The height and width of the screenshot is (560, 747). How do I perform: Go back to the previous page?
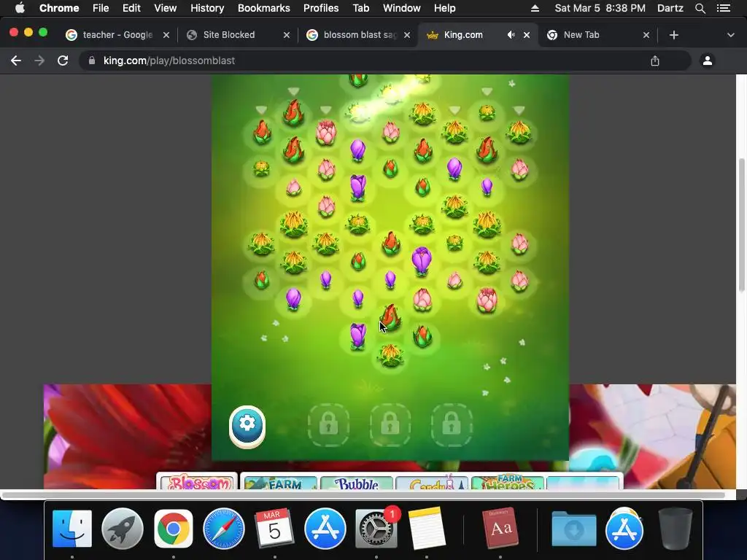pos(16,61)
